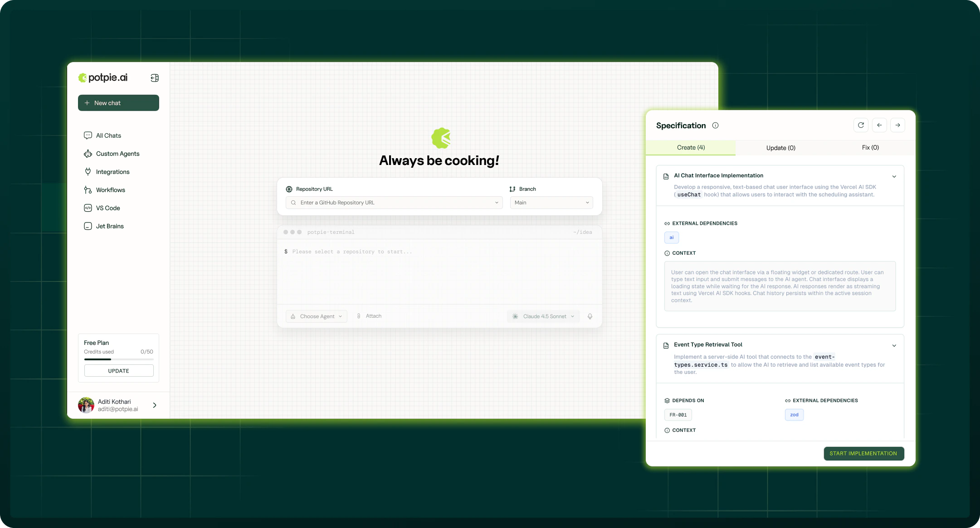Screen dimensions: 980x528
Task: Switch to the Update (0) tab
Action: point(780,148)
